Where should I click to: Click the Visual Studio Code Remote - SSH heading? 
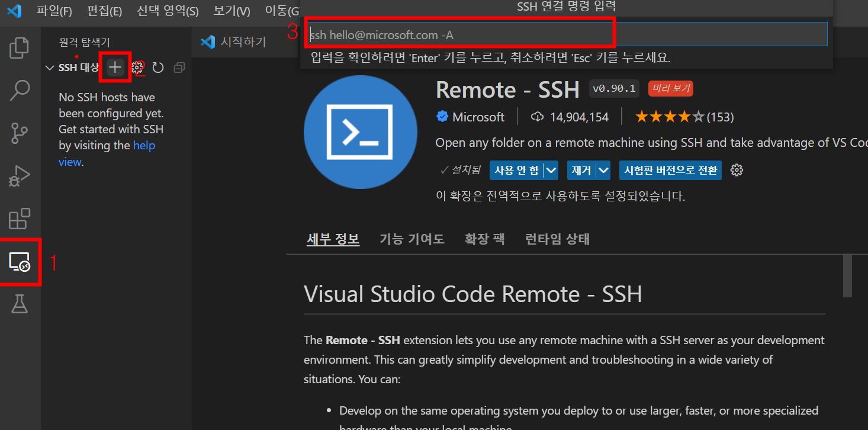pos(472,294)
